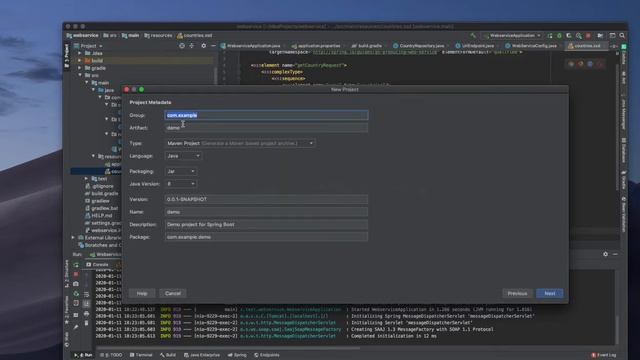
Task: Minimize the Run panel with minus icon
Action: pos(615,254)
